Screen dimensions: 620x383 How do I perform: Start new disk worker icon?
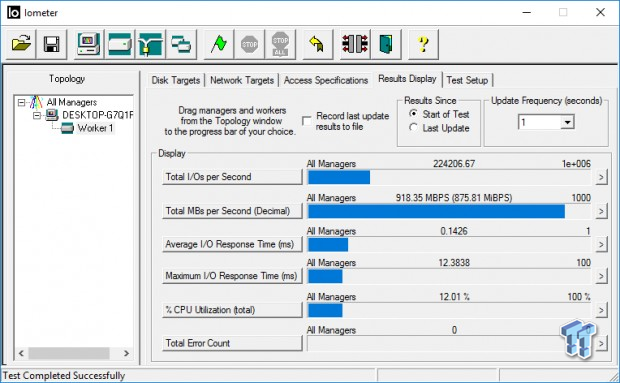coord(119,44)
